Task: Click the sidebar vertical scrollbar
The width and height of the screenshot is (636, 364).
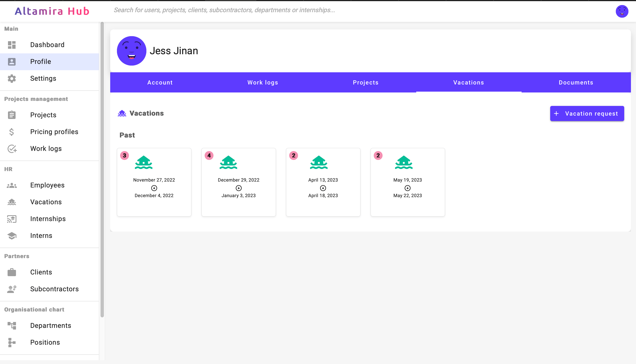Action: 102,170
